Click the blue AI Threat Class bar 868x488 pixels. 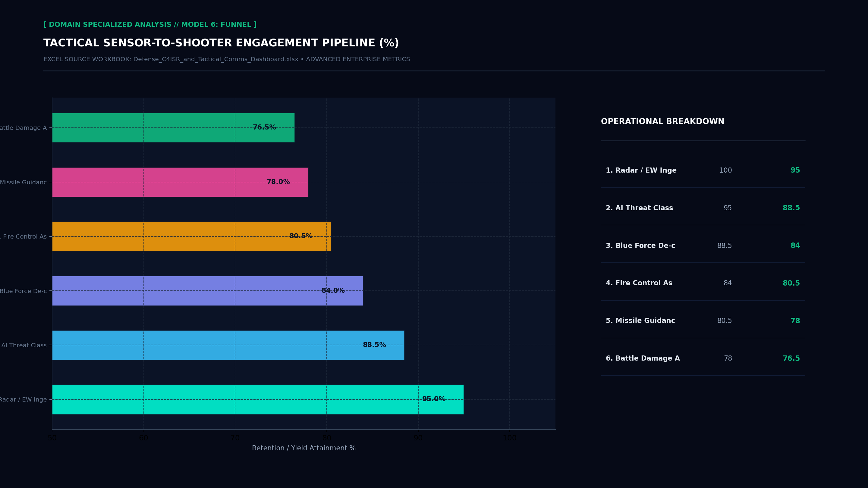tap(228, 345)
